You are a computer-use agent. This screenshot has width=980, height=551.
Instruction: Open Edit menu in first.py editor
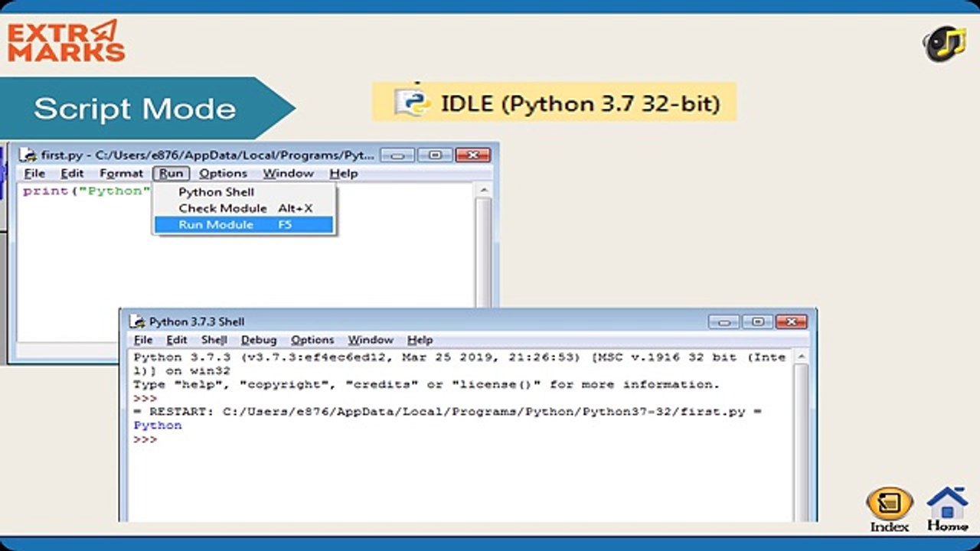point(72,174)
